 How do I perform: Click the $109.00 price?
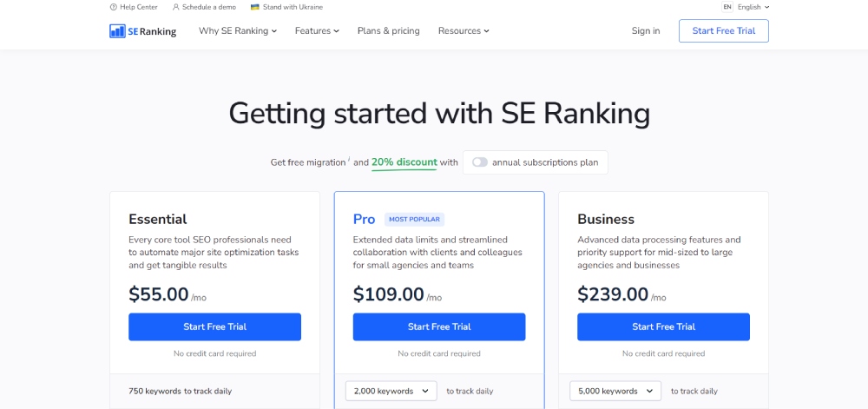pos(389,294)
